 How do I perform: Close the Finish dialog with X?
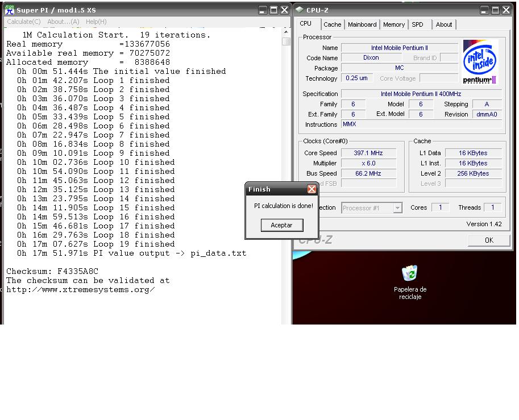312,189
